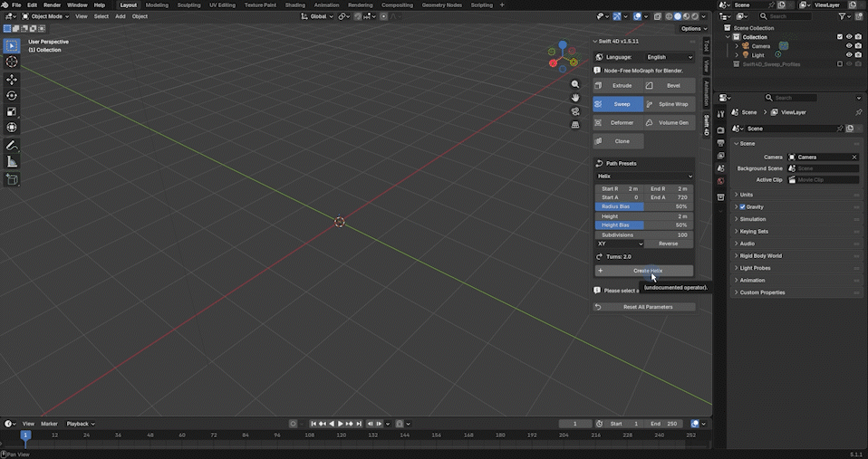Hide the Camera object with its eye icon
The image size is (868, 459).
[849, 46]
